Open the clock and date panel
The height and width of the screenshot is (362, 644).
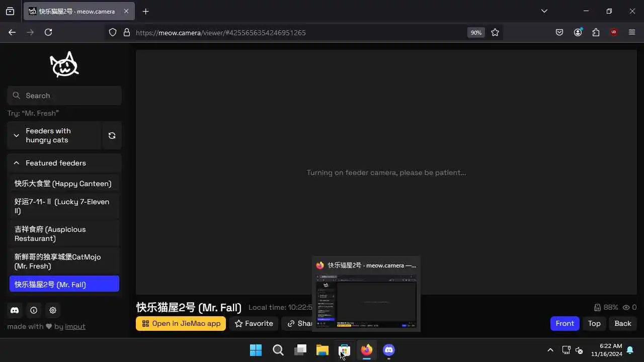[606, 350]
